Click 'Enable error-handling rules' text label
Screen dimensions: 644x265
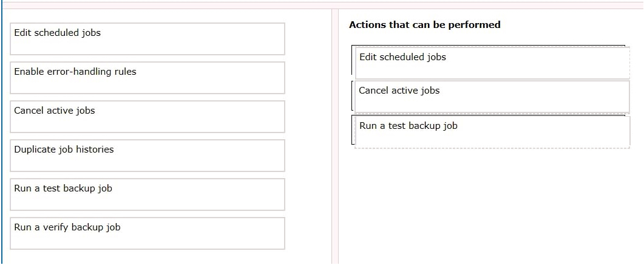[x=75, y=72]
